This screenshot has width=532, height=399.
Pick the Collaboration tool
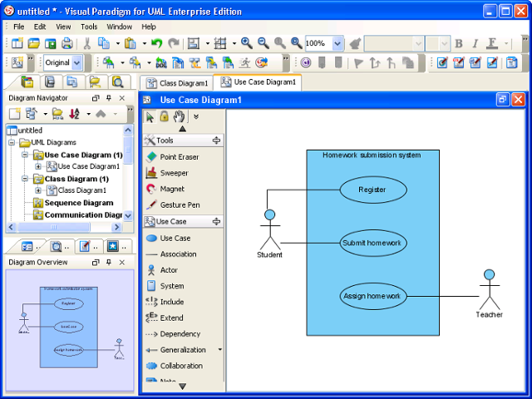(183, 366)
